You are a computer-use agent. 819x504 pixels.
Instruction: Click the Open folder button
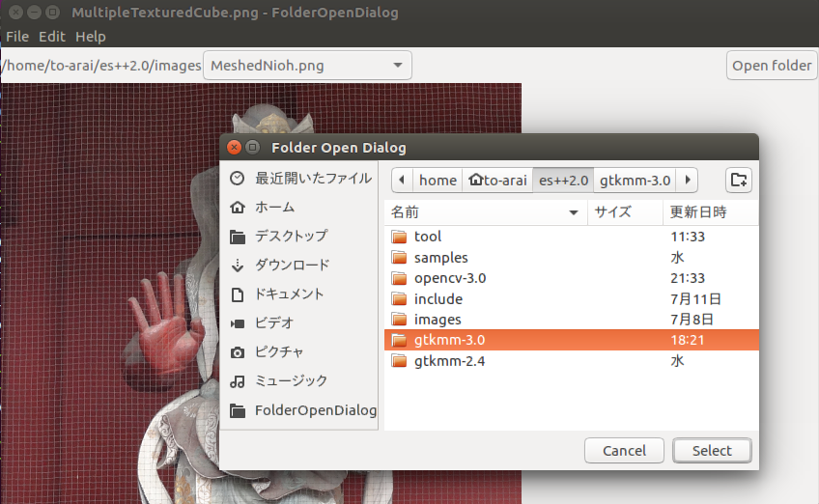point(772,66)
